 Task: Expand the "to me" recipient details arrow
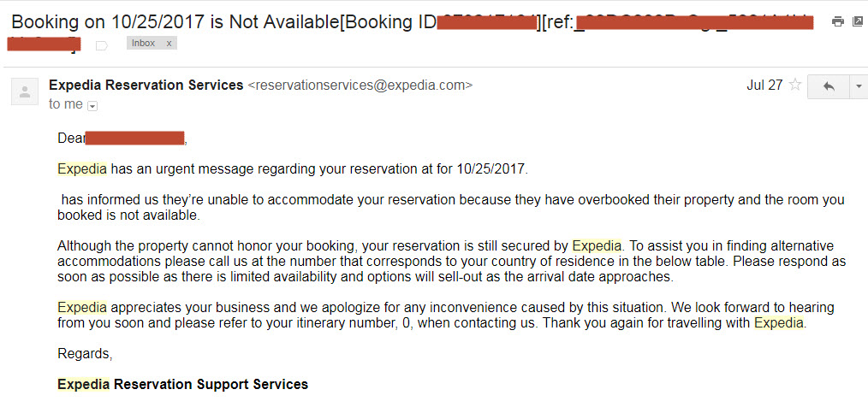click(x=92, y=105)
